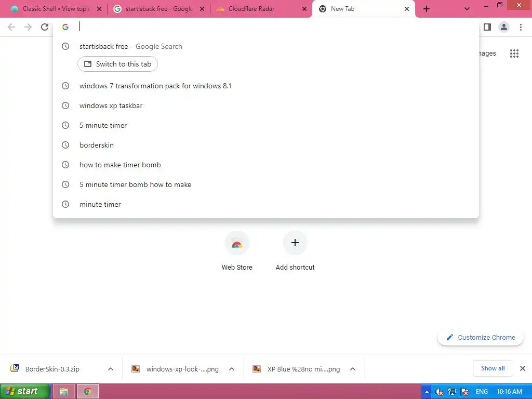Click the network tray icon
Screen dimensions: 532x399
[x=451, y=392]
